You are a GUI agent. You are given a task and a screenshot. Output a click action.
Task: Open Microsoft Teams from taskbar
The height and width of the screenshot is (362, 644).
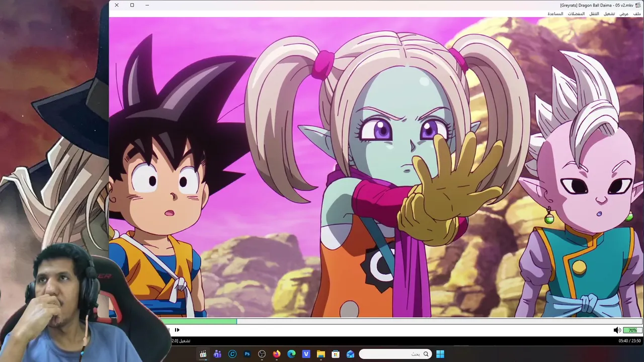click(x=217, y=354)
